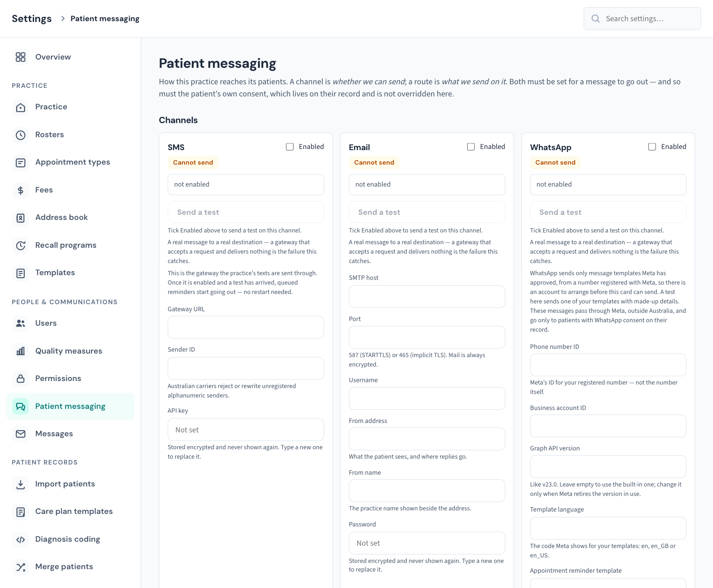This screenshot has width=713, height=588.
Task: Click the SMS Gateway URL field
Action: click(246, 327)
